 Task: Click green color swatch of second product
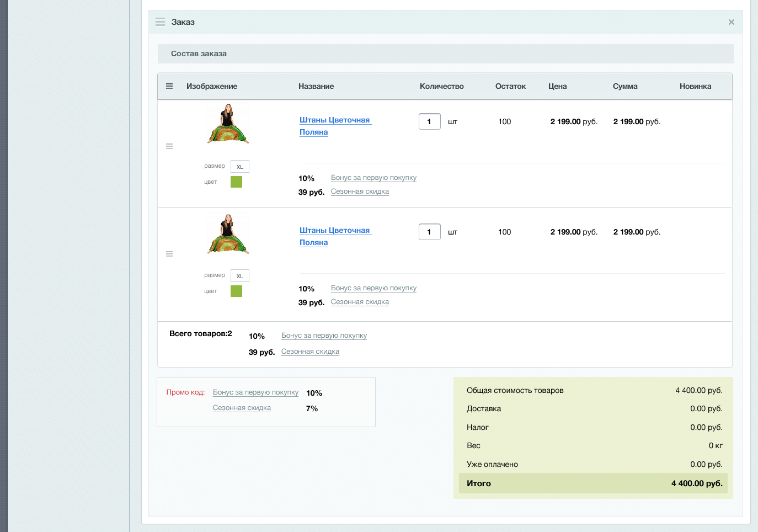point(237,291)
